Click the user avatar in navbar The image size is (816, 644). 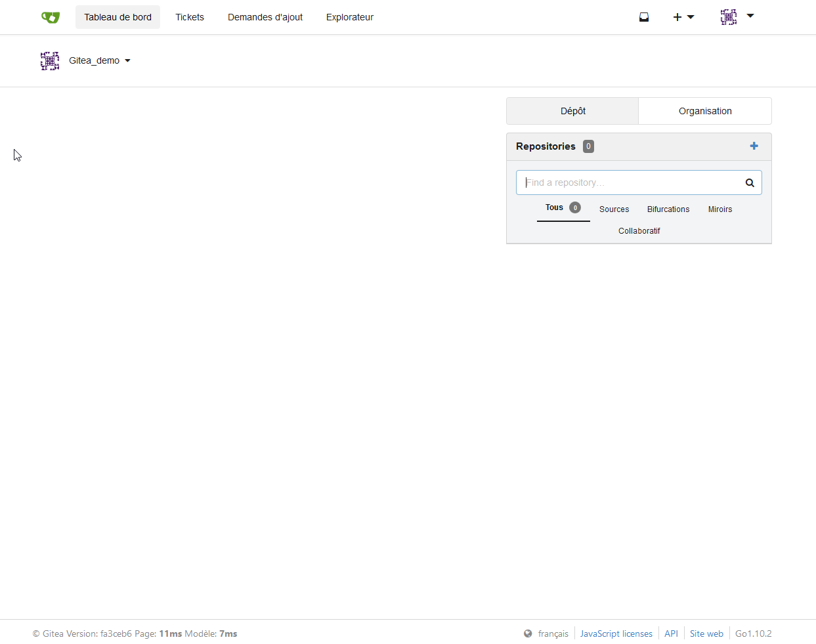coord(729,17)
